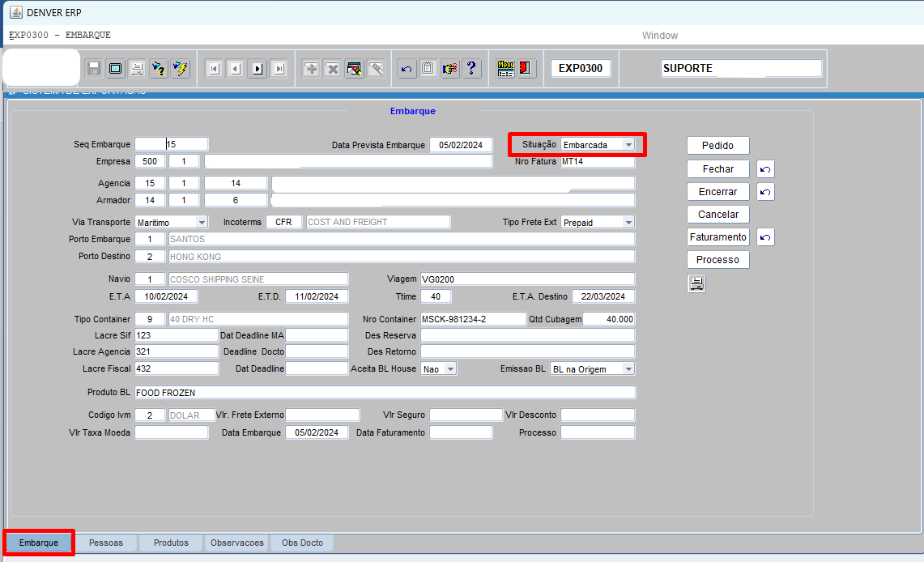Click the Nro Container field
Viewport: 924px width, 562px height.
click(473, 319)
